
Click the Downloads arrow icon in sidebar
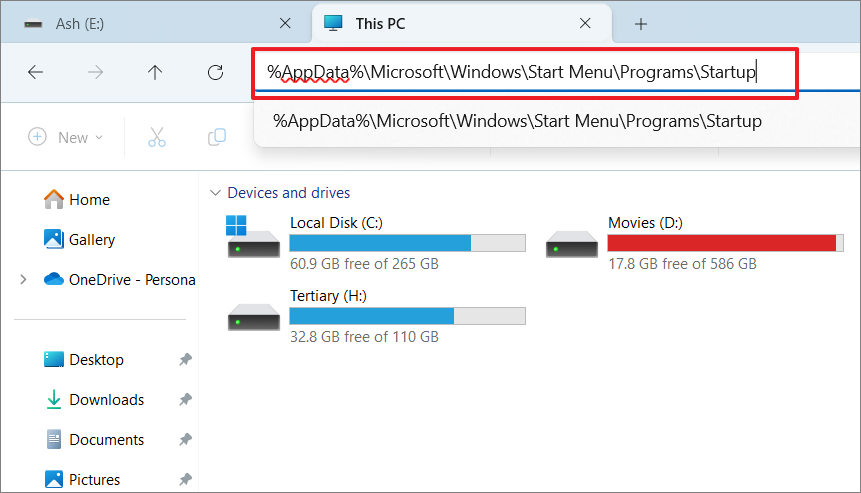pyautogui.click(x=53, y=399)
